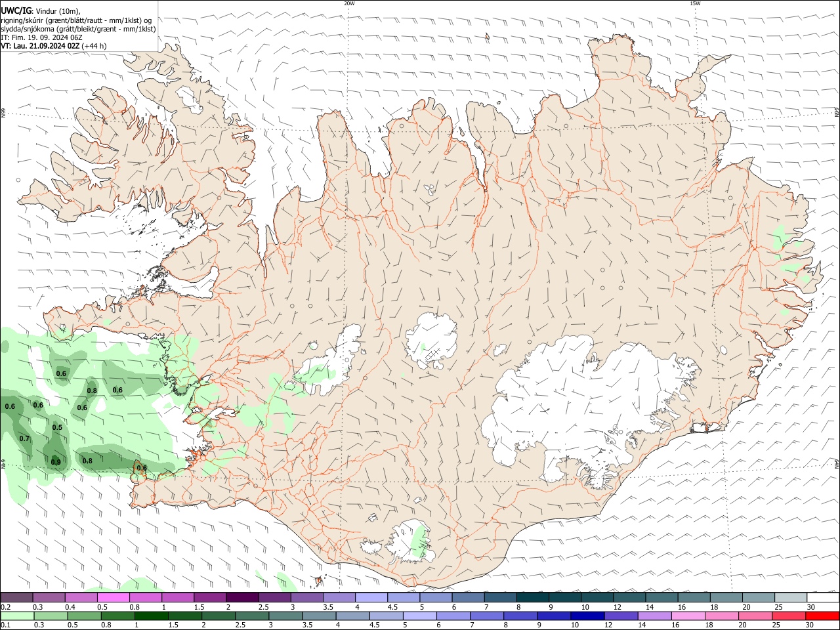This screenshot has width=840, height=630.
Task: Click the 0.7 precipitation value on the map
Action: coord(24,438)
